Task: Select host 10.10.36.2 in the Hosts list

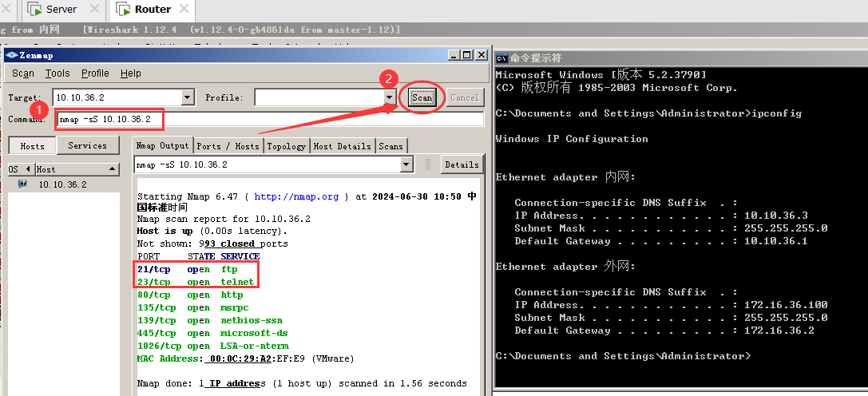Action: coord(62,184)
